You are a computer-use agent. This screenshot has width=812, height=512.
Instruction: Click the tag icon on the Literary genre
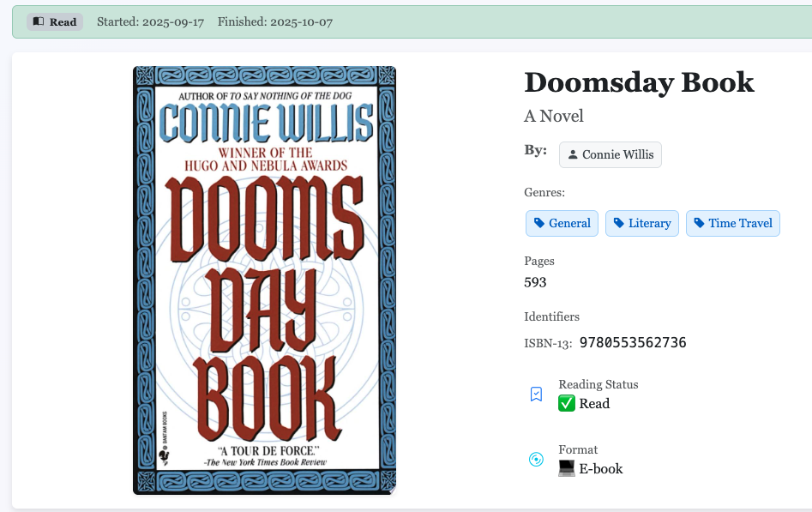pyautogui.click(x=619, y=223)
